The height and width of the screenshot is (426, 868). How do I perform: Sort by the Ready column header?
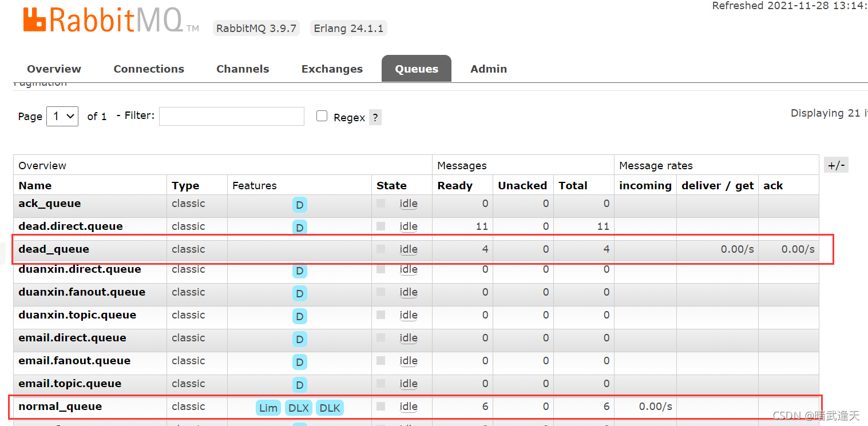click(x=455, y=186)
